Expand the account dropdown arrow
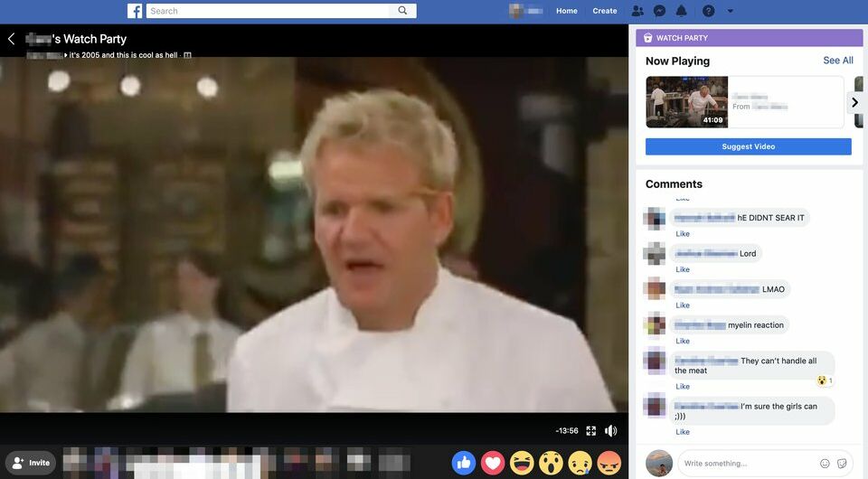This screenshot has width=868, height=479. coord(731,11)
